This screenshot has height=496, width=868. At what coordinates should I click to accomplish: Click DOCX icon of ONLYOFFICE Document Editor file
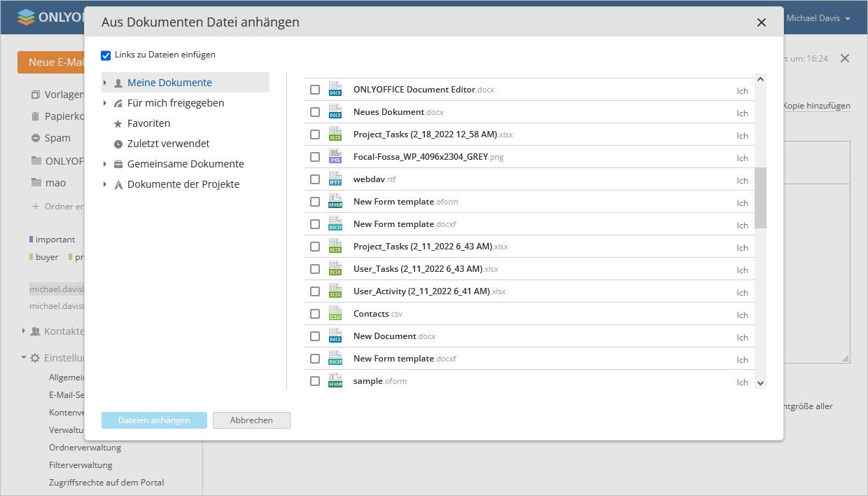pos(335,90)
